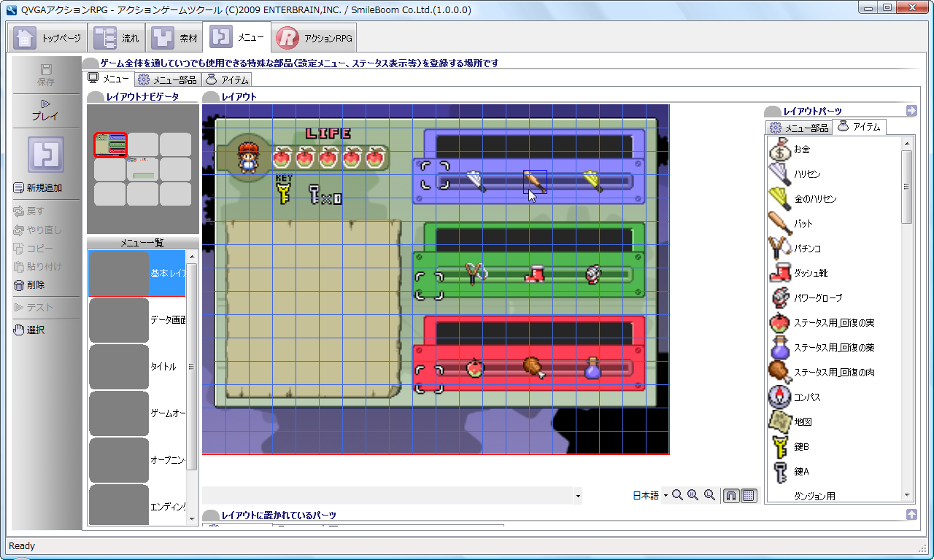Select the パワーグローブ icon
This screenshot has height=560, width=934.
coord(781,298)
